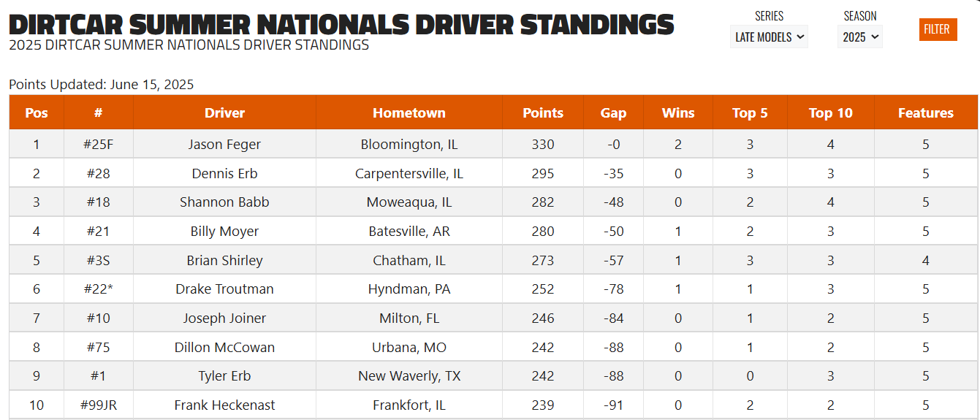Viewport: 980px width, 420px height.
Task: Click car number #99JR cell
Action: (x=99, y=405)
